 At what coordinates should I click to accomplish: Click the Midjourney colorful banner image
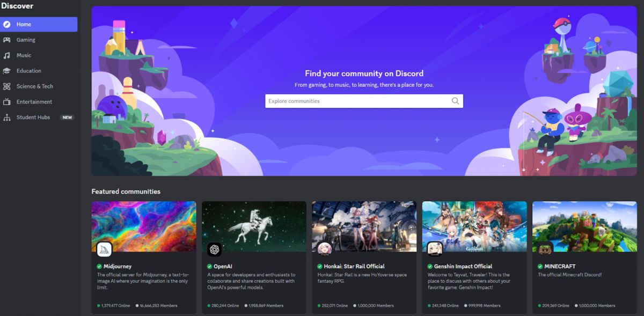click(144, 226)
